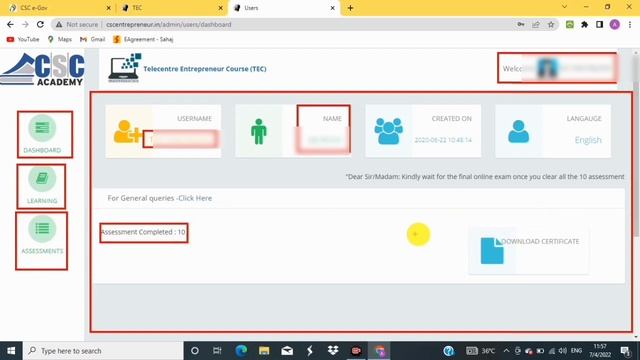Open the Welcome user account dropdown
Screen dimensions: 640x360
(x=558, y=68)
